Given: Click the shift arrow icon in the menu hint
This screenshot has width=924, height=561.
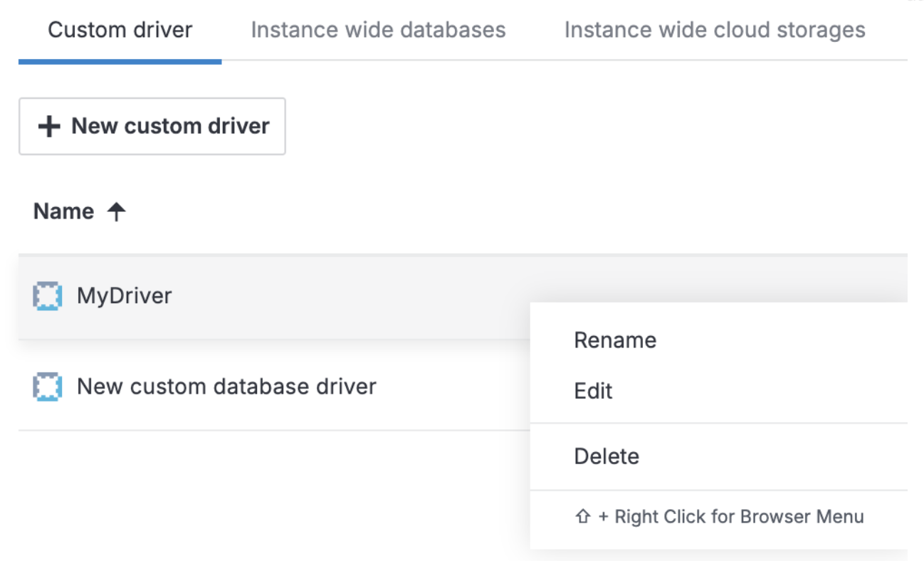Looking at the screenshot, I should point(582,517).
